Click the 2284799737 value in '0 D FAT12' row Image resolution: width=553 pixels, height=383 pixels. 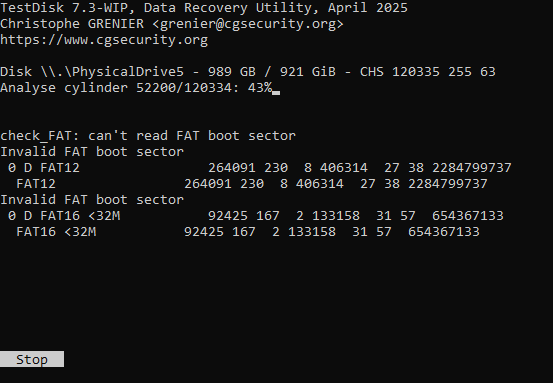472,168
